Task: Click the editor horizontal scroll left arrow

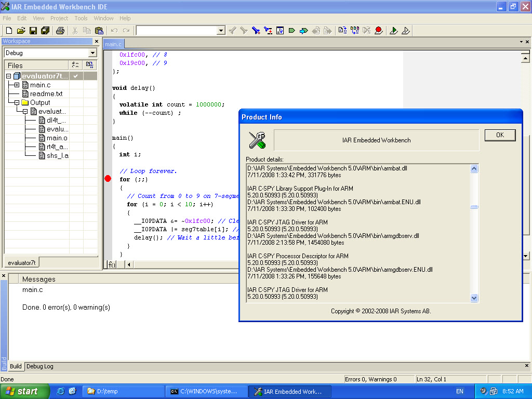Action: click(129, 264)
